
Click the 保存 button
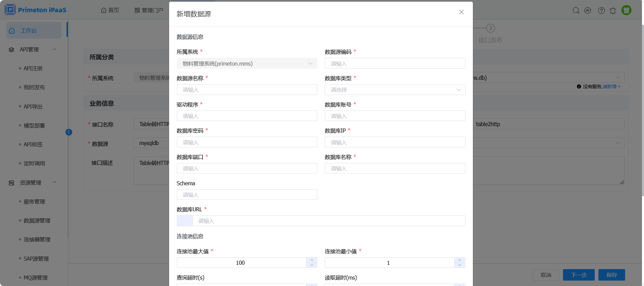point(611,275)
